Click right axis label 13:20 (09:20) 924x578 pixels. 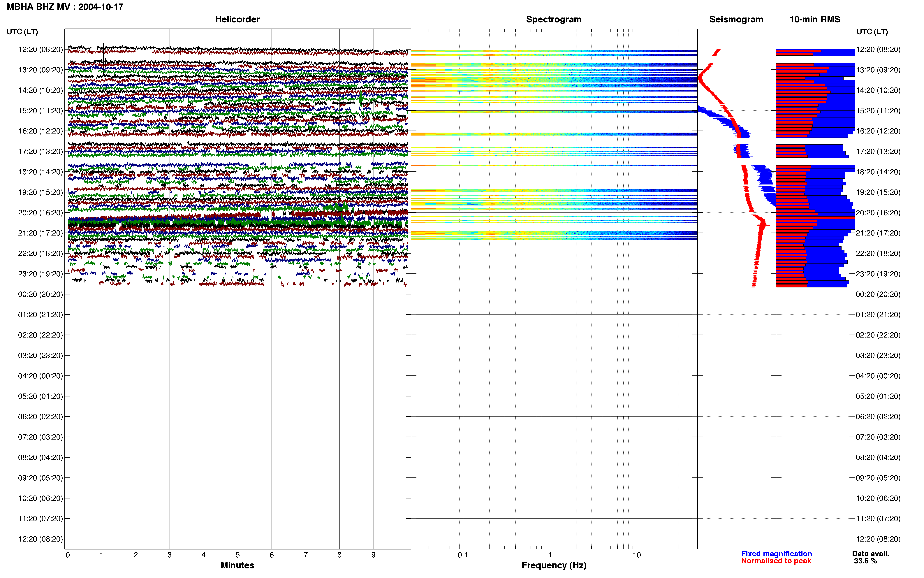[878, 70]
